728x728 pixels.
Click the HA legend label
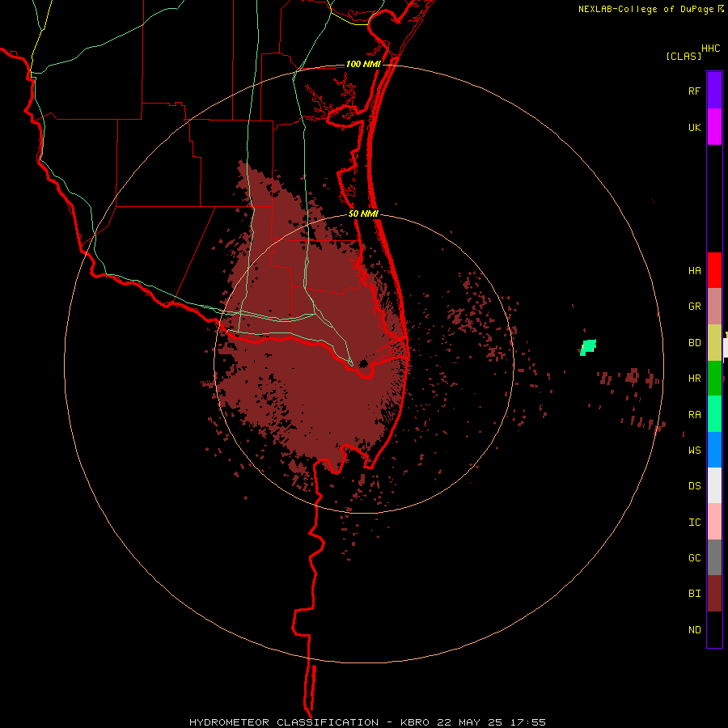click(694, 271)
